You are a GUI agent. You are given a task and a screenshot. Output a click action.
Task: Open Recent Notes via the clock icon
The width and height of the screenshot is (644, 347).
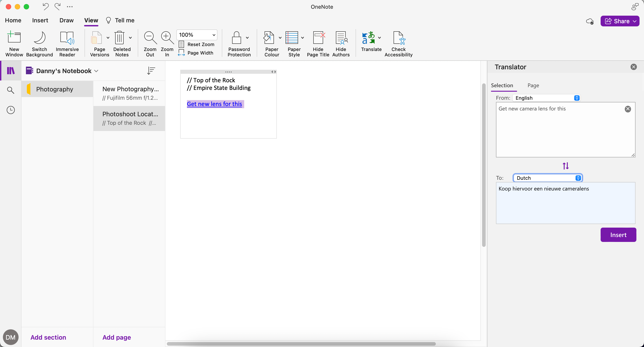[x=11, y=110]
